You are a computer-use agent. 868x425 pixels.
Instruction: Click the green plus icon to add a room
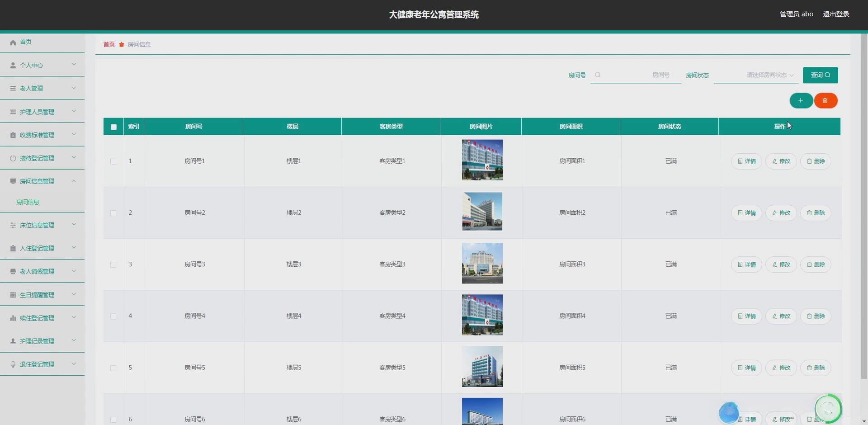[801, 100]
